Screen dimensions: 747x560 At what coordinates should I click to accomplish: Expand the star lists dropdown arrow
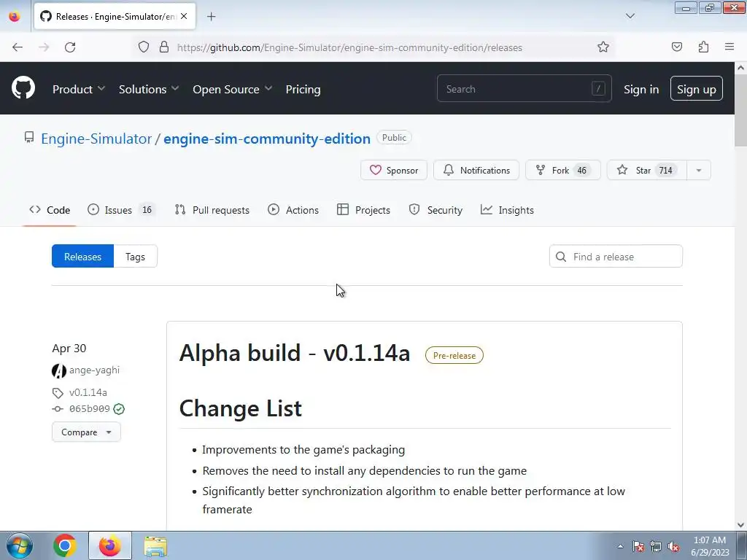698,170
